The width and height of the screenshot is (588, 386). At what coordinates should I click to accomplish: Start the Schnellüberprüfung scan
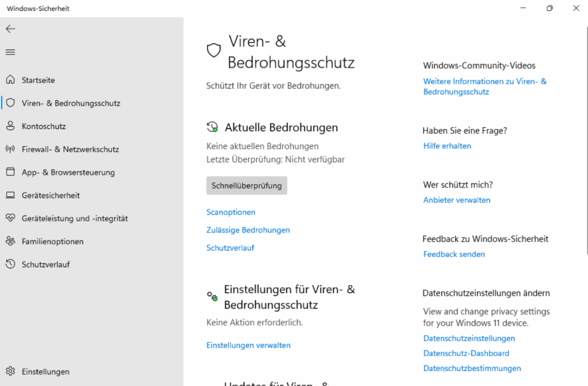(x=246, y=186)
